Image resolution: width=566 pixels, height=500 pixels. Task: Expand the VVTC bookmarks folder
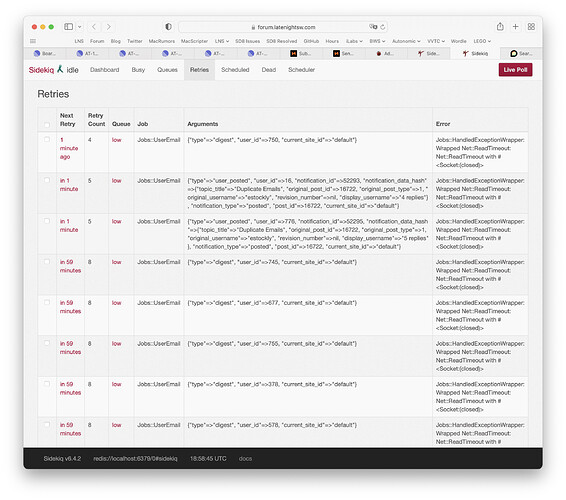(x=436, y=41)
